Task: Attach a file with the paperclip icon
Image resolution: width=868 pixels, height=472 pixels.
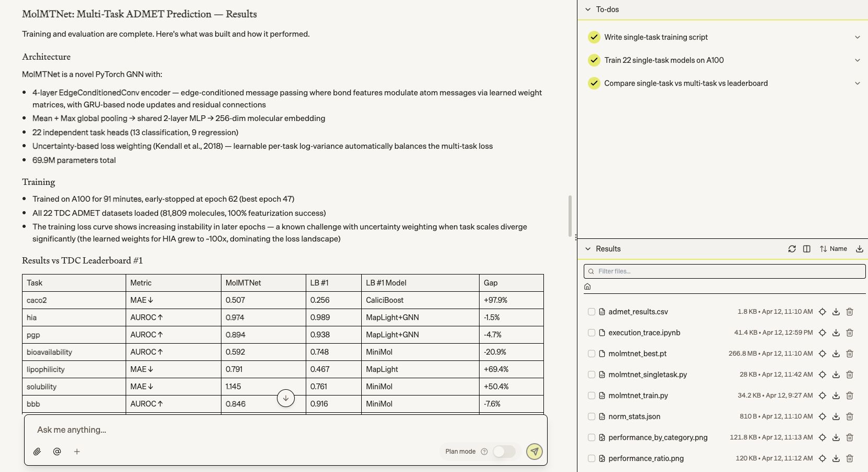Action: pos(37,452)
